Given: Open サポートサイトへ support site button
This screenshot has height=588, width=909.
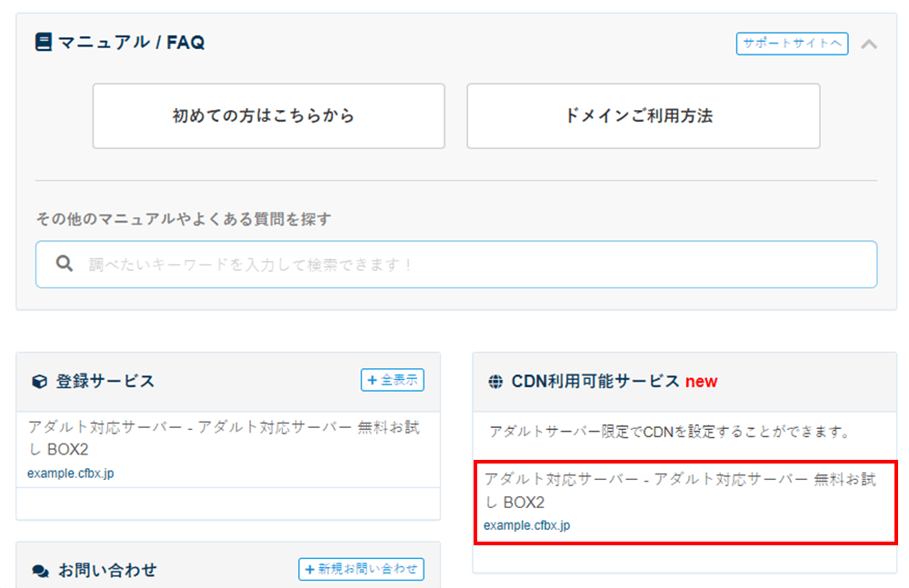Looking at the screenshot, I should click(792, 44).
